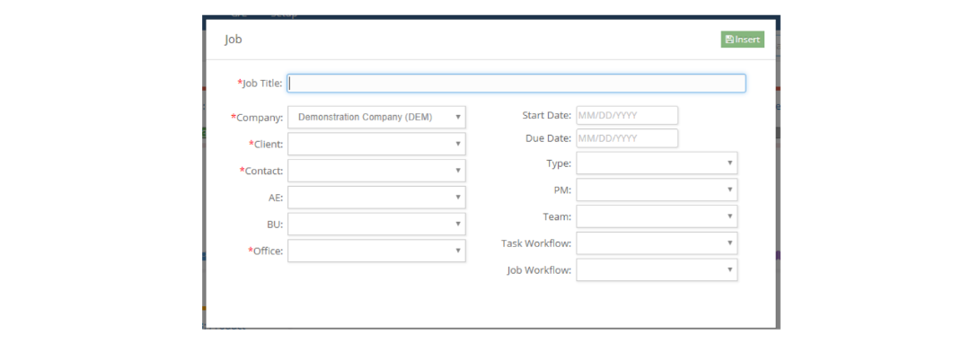Open the Company dropdown
Screen dimensions: 980x344
(376, 117)
